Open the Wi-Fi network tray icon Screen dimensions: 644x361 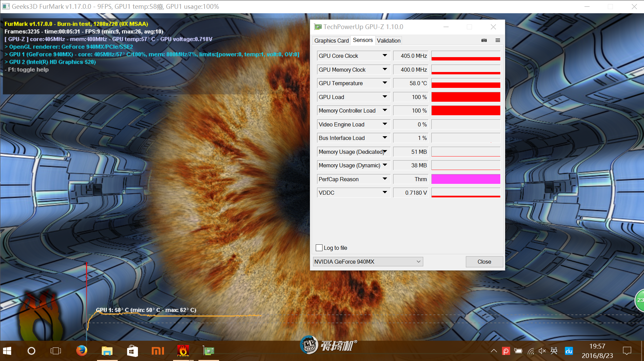(x=531, y=351)
